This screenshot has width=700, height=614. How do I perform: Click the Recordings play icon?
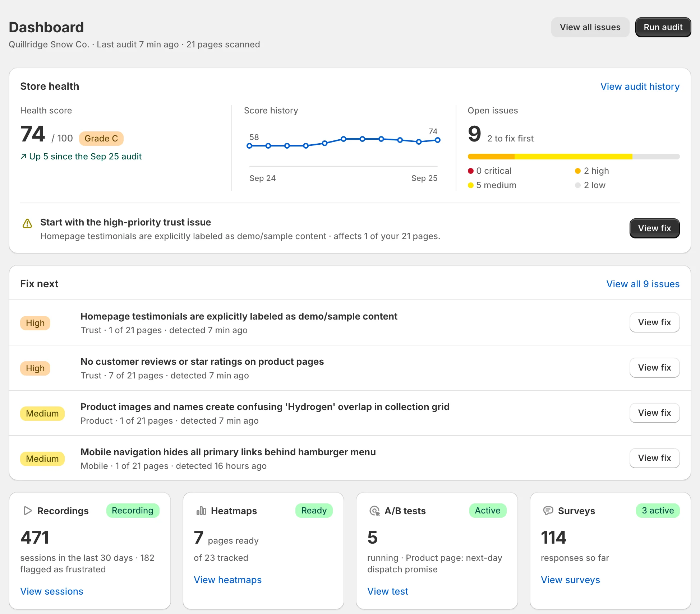pyautogui.click(x=27, y=511)
